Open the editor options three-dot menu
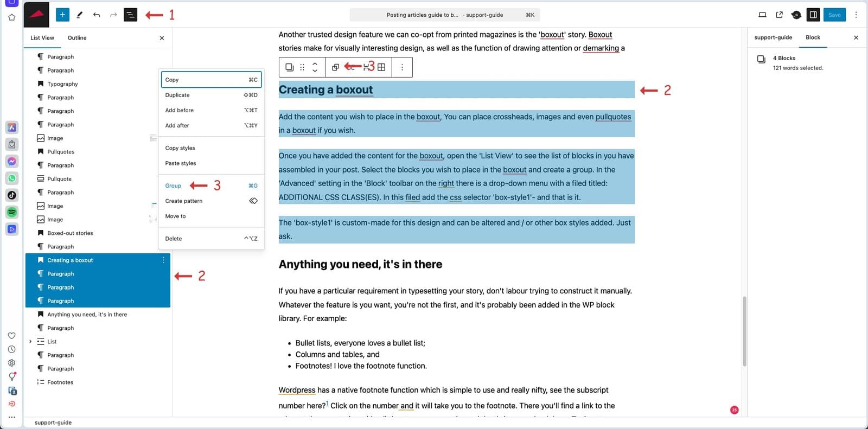Screen dimensions: 868x429 (856, 15)
